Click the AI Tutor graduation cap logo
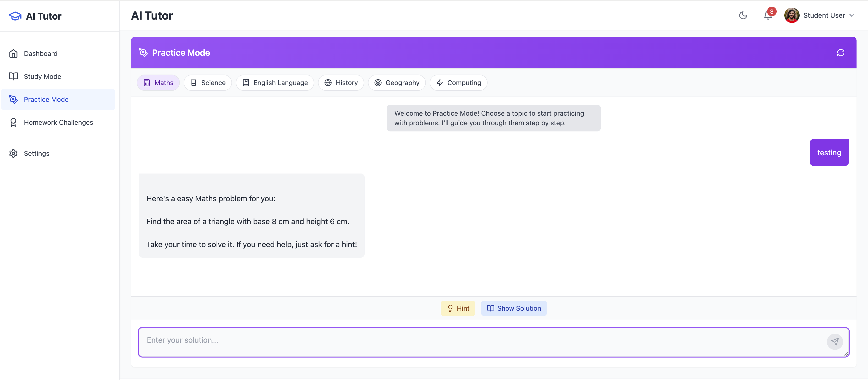The width and height of the screenshot is (868, 380). point(15,16)
